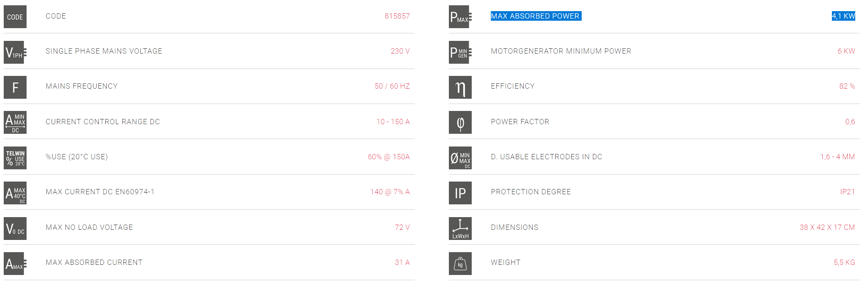
Task: Click the motorgenerator minimum power icon
Action: (x=460, y=52)
